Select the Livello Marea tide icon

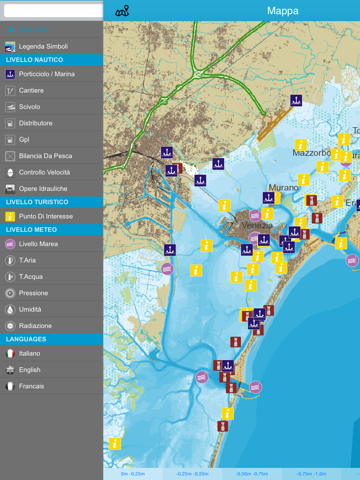10,244
